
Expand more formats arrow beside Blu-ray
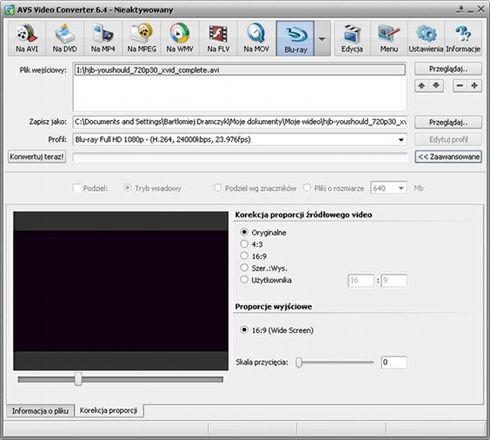[322, 38]
